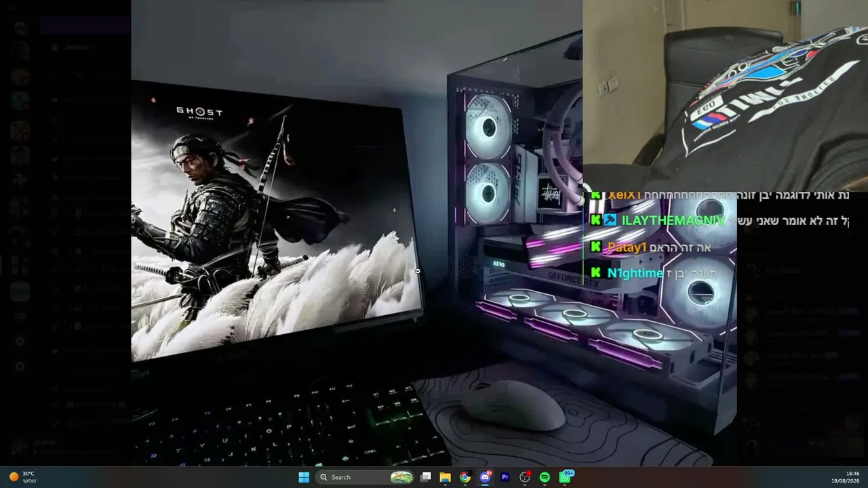Launch File Explorer from the taskbar
The width and height of the screenshot is (868, 488).
pos(446,477)
